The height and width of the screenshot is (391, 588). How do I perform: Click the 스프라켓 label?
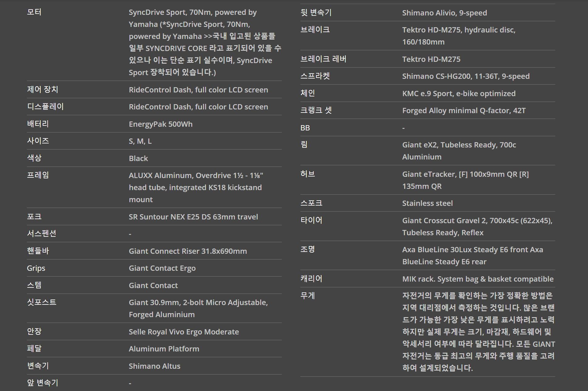click(315, 76)
